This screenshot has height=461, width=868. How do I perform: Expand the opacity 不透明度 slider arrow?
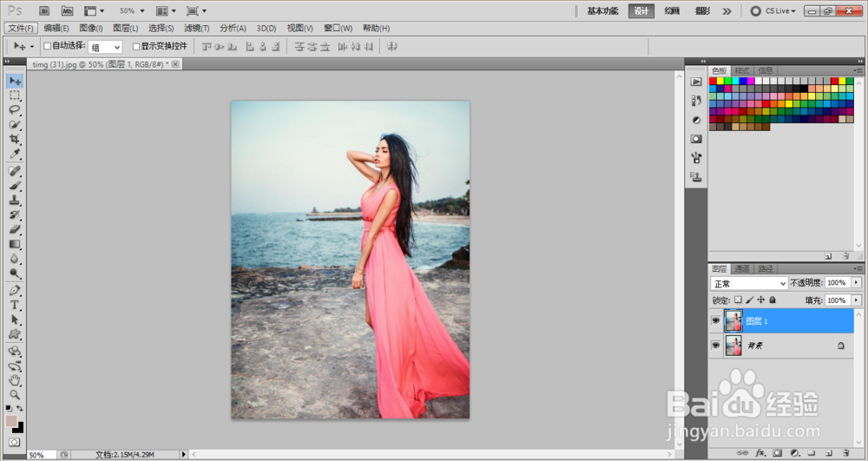(x=856, y=283)
